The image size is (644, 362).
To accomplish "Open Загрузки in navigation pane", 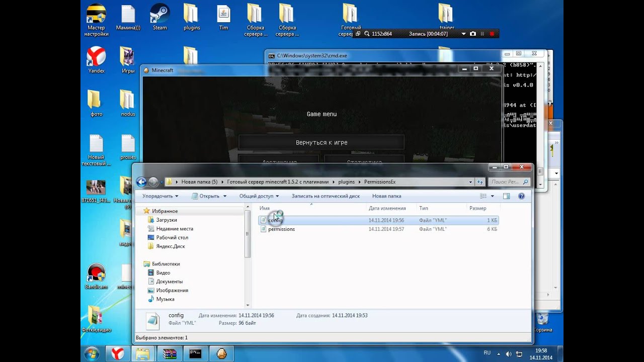I will 166,220.
